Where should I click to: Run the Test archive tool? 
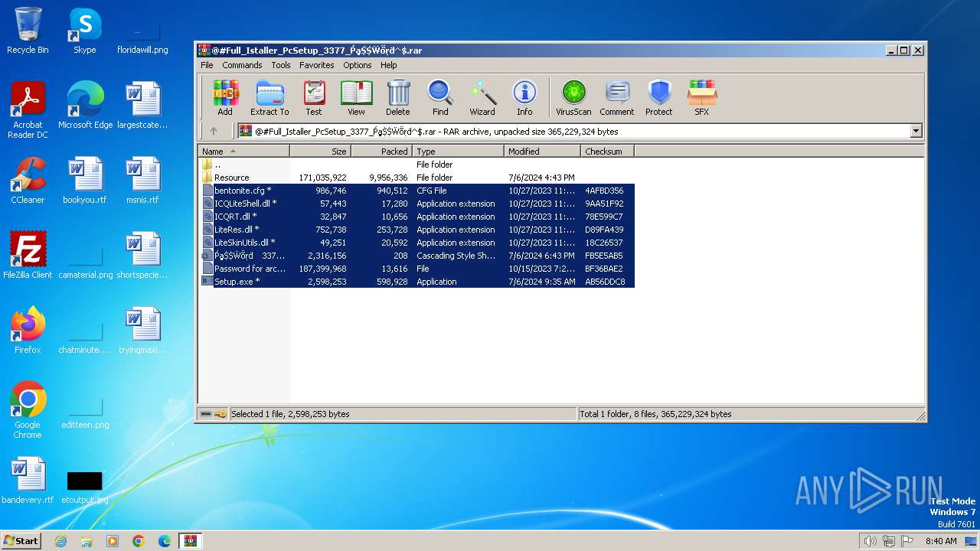tap(314, 97)
